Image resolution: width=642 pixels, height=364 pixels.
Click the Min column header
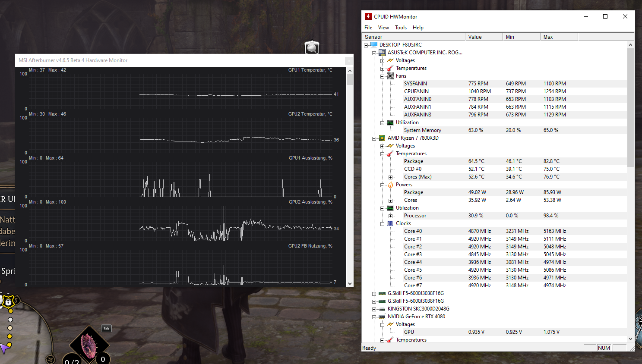(x=522, y=37)
